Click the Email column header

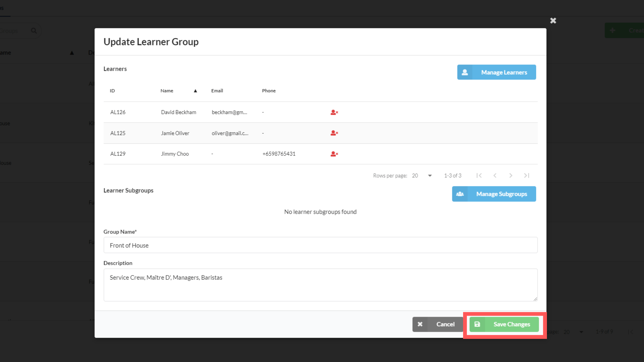(217, 91)
